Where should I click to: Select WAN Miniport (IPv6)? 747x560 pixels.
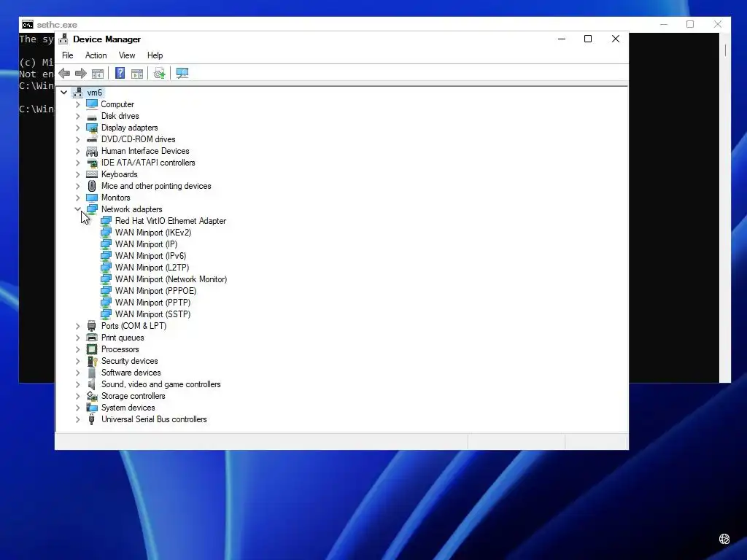pos(150,256)
